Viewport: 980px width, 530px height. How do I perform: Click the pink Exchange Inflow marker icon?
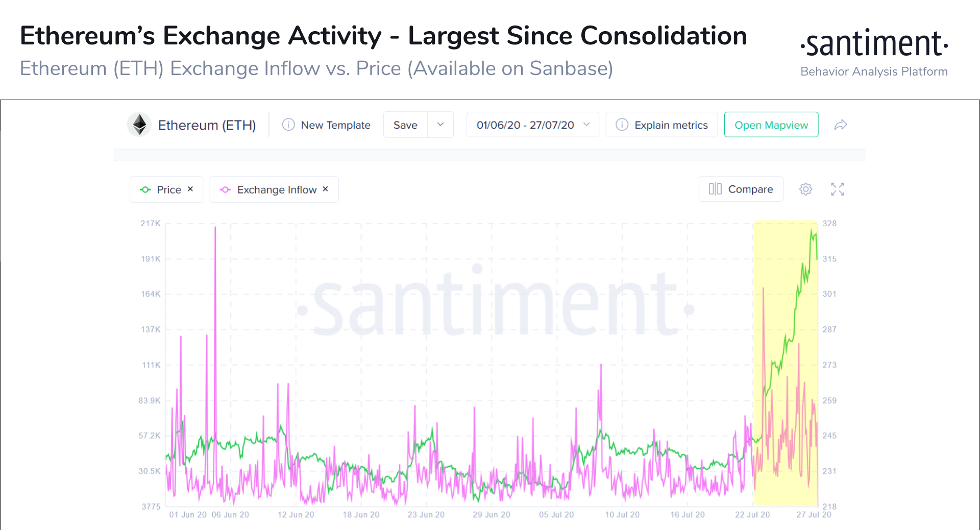[225, 189]
